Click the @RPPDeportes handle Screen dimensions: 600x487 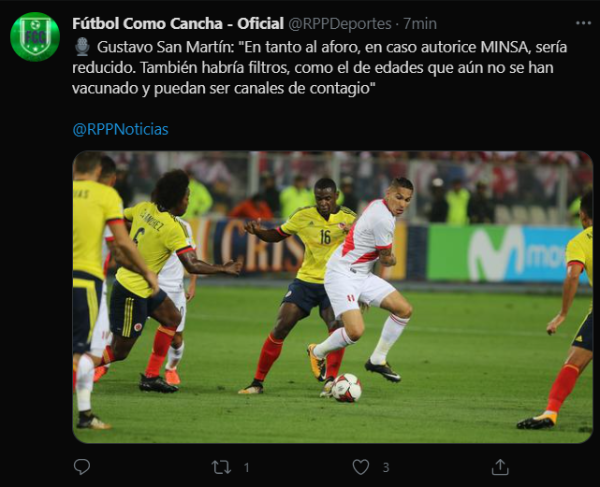click(339, 24)
